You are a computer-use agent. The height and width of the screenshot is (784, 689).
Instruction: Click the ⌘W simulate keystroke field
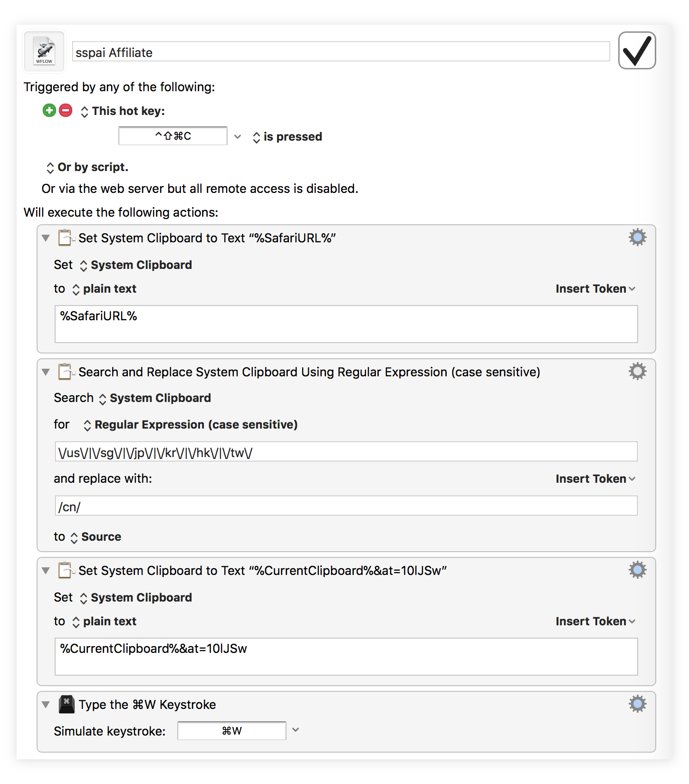[232, 731]
